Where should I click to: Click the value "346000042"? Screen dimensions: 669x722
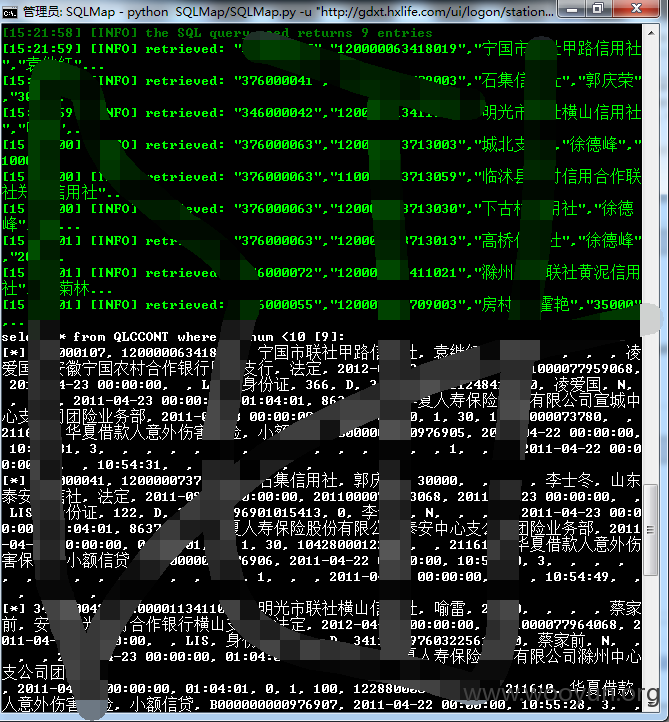277,113
